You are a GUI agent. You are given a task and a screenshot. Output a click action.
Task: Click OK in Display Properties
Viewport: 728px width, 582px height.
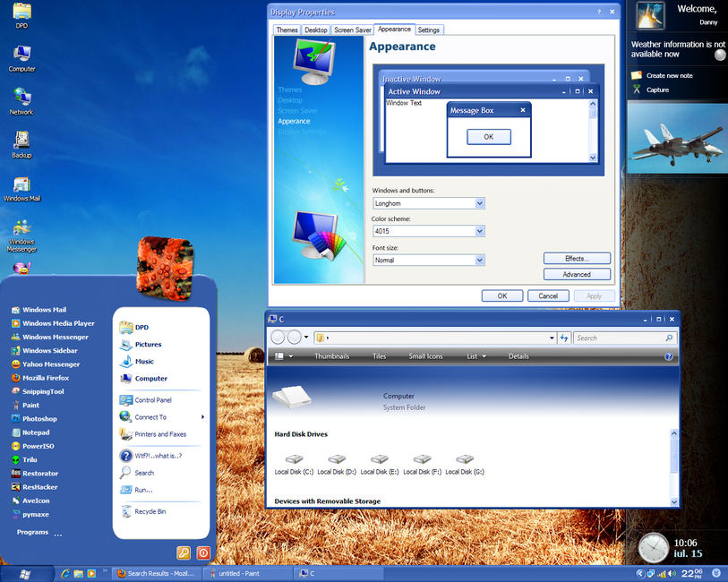click(502, 295)
